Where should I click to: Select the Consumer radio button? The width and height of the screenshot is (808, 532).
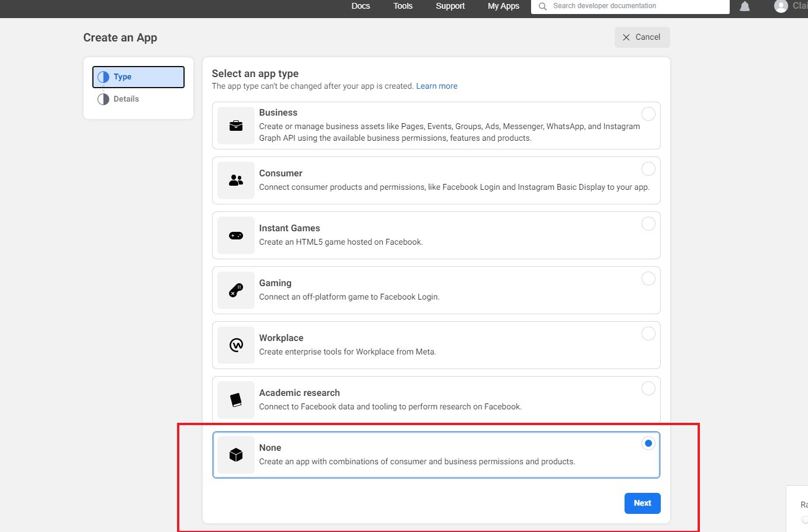click(x=649, y=169)
